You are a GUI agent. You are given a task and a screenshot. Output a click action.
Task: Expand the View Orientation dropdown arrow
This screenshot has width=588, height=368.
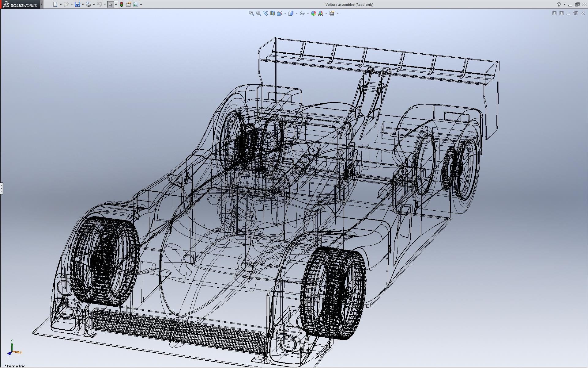[285, 13]
